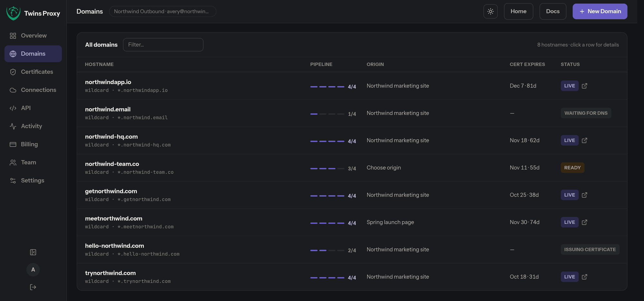Open the northwind-hq.com hostname row
Screen dimensions: 644x301
click(x=352, y=140)
